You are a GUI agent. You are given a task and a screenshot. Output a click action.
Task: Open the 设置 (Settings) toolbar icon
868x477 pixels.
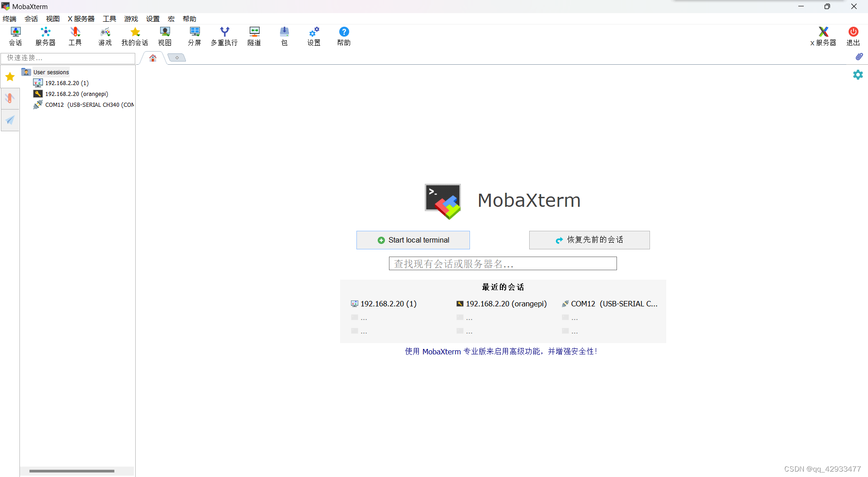[314, 36]
